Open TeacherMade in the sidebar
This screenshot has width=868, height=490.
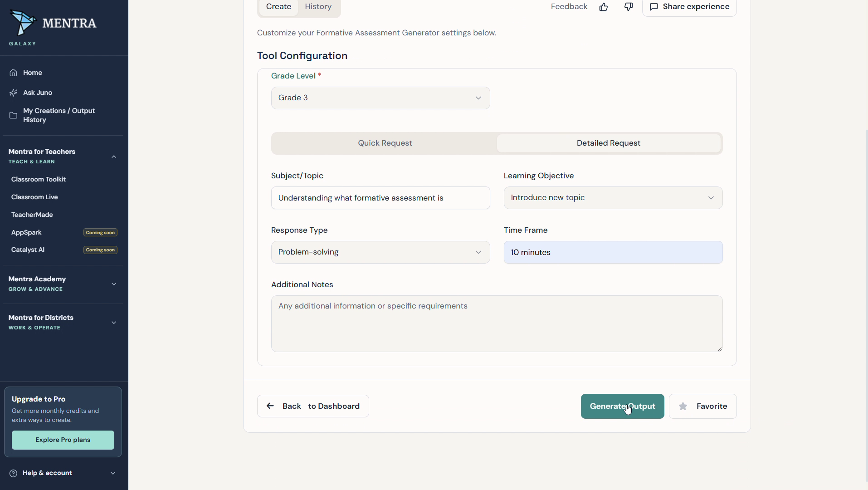pyautogui.click(x=32, y=215)
